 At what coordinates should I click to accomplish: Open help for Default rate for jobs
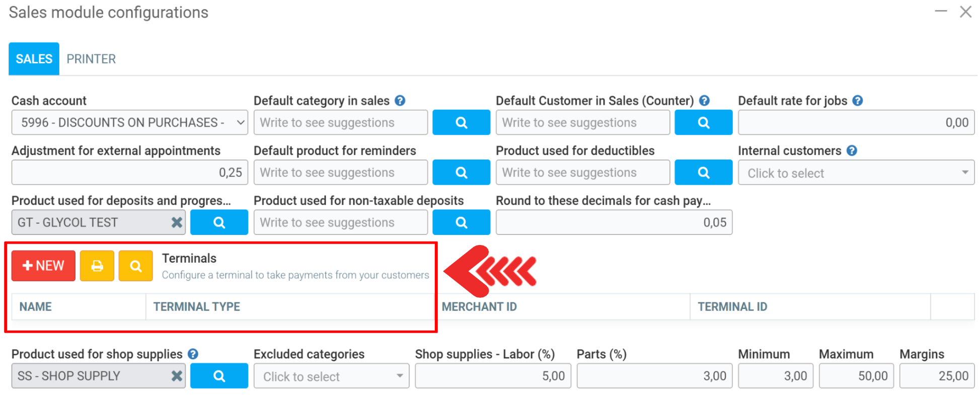click(858, 101)
